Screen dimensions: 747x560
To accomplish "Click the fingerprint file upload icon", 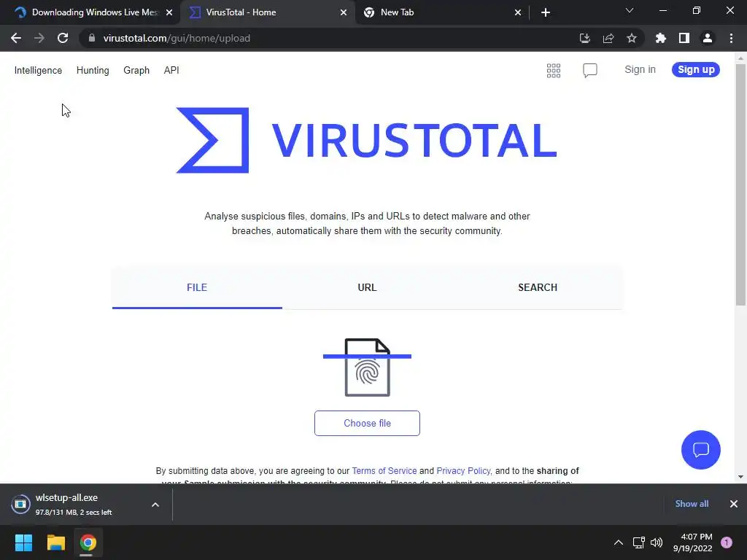I will point(368,367).
